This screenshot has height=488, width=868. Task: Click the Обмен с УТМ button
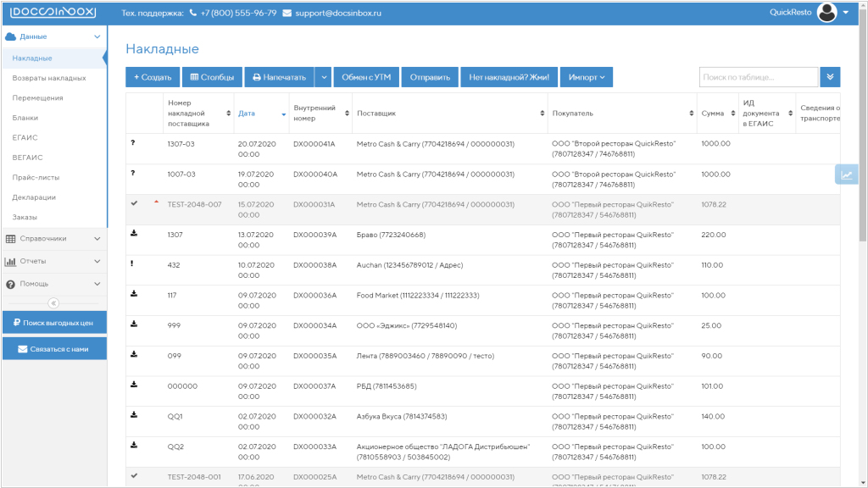[366, 77]
